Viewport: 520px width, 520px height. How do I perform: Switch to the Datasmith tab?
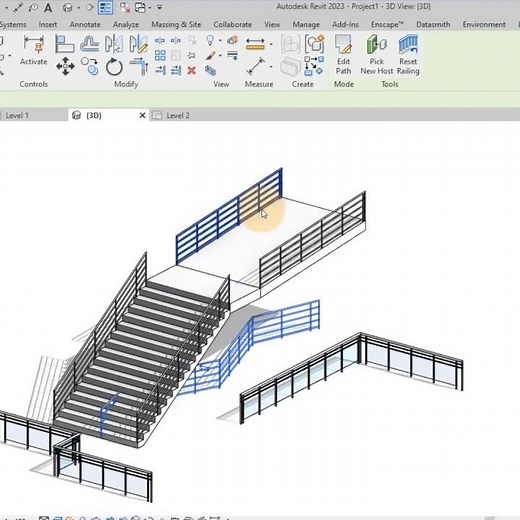(x=433, y=24)
